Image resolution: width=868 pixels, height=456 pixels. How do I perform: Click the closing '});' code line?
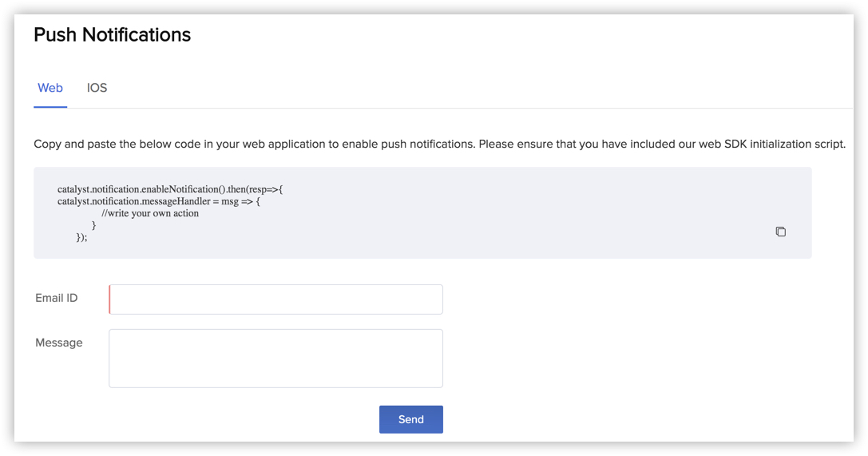click(81, 237)
